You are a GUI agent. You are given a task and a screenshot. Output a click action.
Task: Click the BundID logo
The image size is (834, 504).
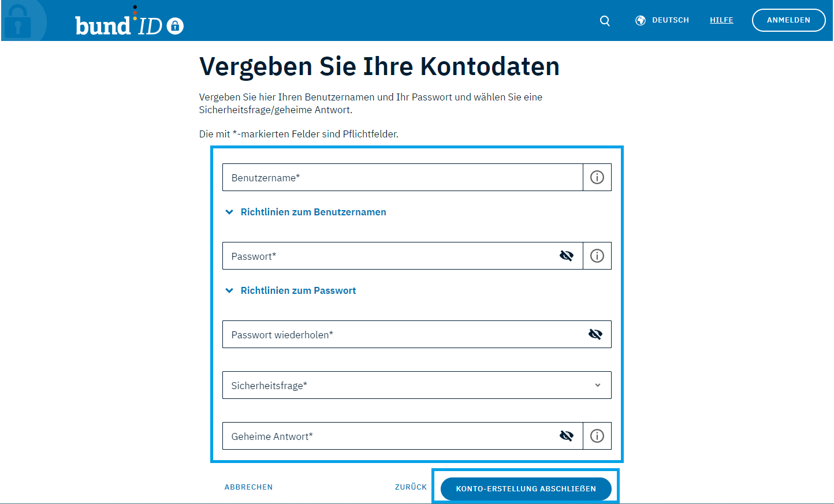[129, 22]
